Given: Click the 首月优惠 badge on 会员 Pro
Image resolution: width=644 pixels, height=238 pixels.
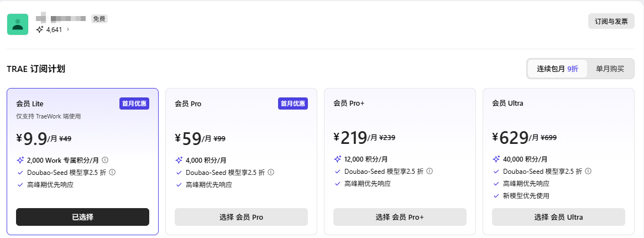Looking at the screenshot, I should coord(293,104).
